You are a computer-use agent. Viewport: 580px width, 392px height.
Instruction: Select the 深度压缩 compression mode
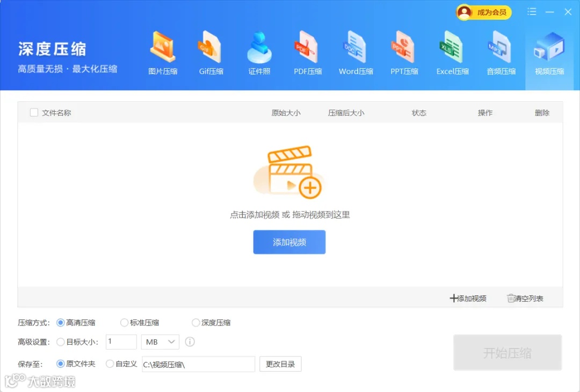tap(195, 323)
